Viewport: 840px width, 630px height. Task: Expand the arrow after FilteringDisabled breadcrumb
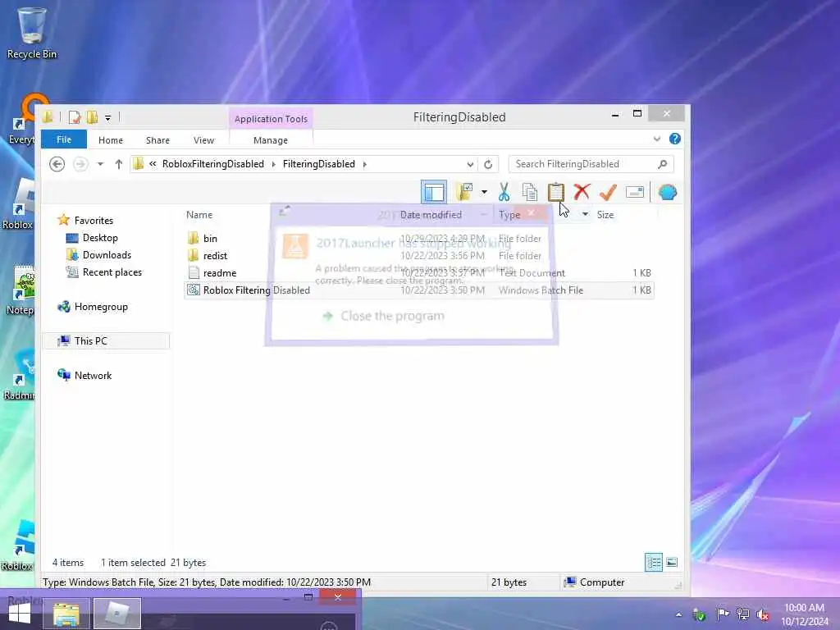[365, 164]
